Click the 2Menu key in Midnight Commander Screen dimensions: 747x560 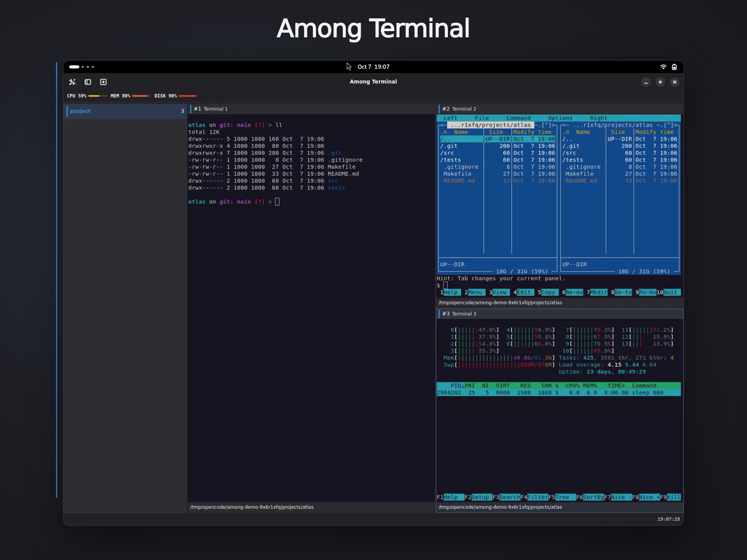(x=475, y=292)
